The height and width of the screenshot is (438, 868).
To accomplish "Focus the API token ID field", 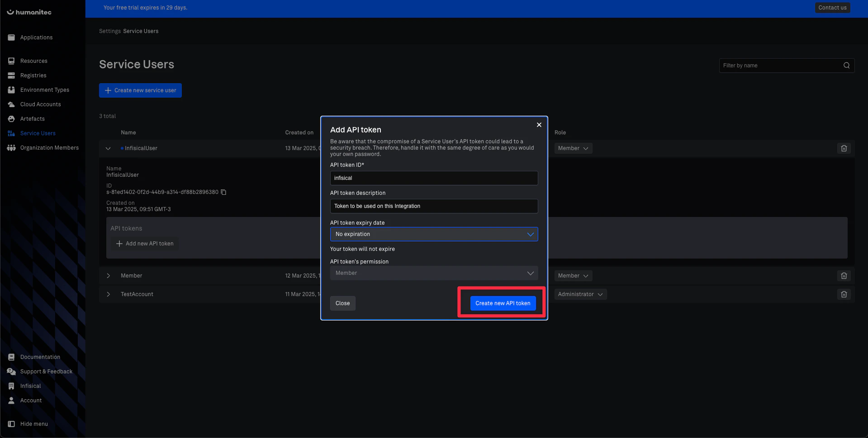I will (x=434, y=178).
